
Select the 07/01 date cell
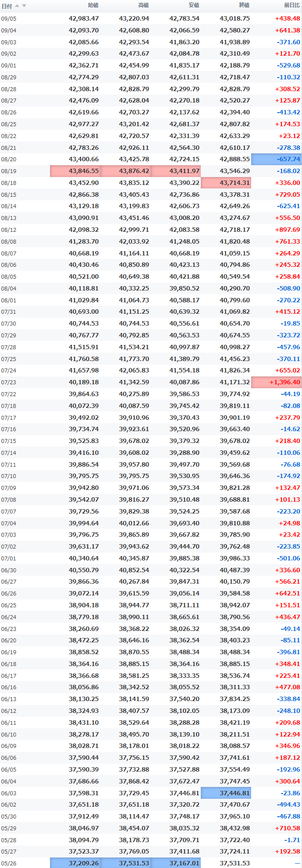[x=9, y=559]
